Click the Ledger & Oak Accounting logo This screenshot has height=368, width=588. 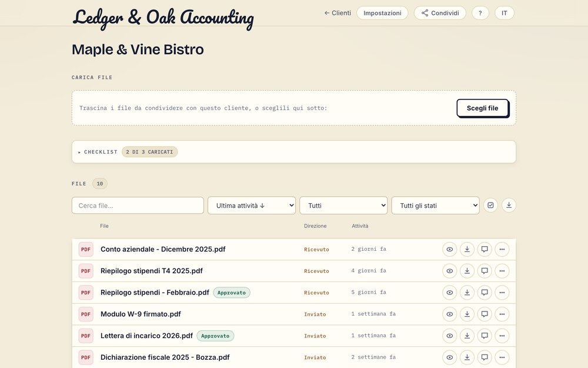(x=163, y=18)
